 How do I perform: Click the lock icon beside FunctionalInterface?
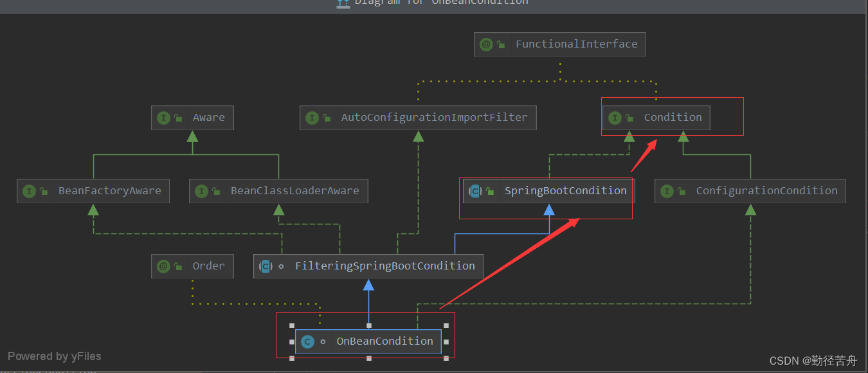pos(501,45)
